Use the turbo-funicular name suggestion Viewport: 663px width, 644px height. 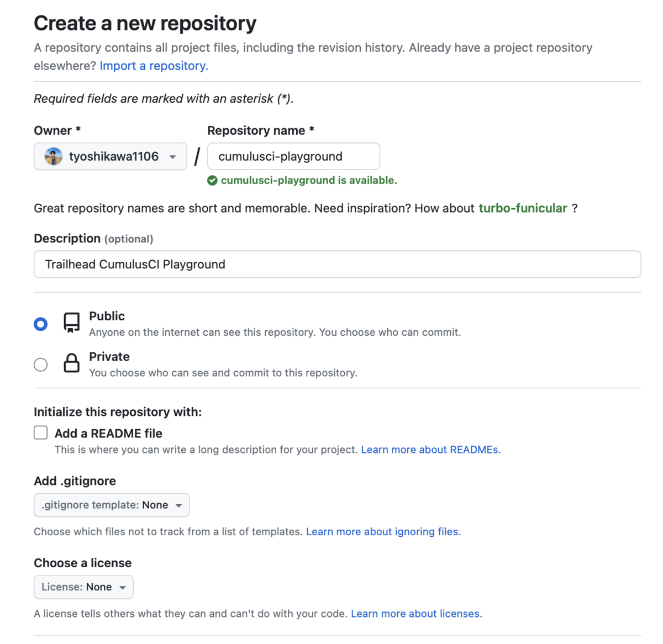[523, 208]
